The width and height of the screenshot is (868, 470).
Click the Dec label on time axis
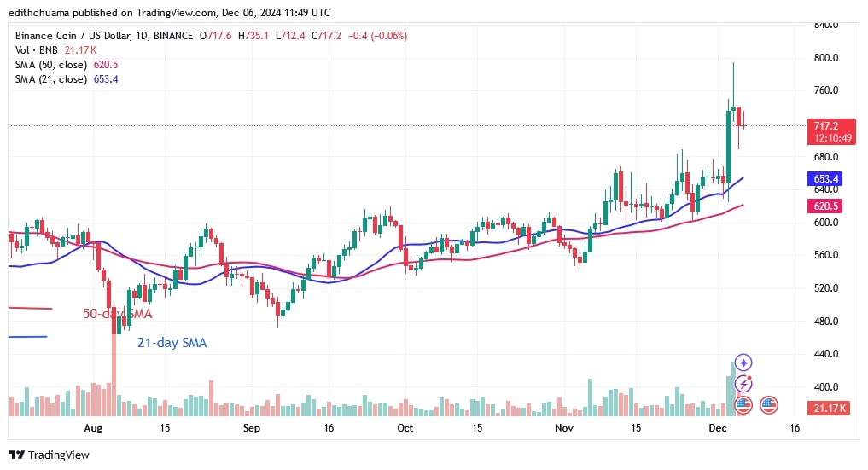[718, 428]
